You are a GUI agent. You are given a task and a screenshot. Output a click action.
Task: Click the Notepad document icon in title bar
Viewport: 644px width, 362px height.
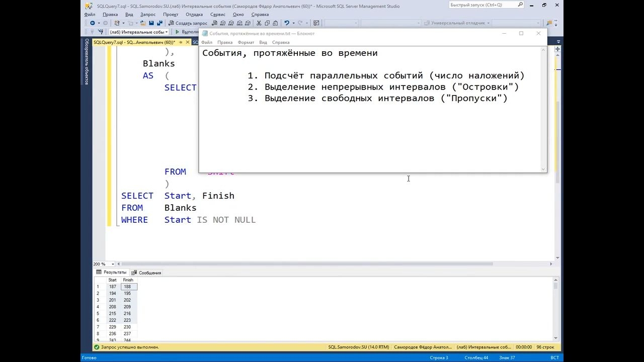(205, 34)
